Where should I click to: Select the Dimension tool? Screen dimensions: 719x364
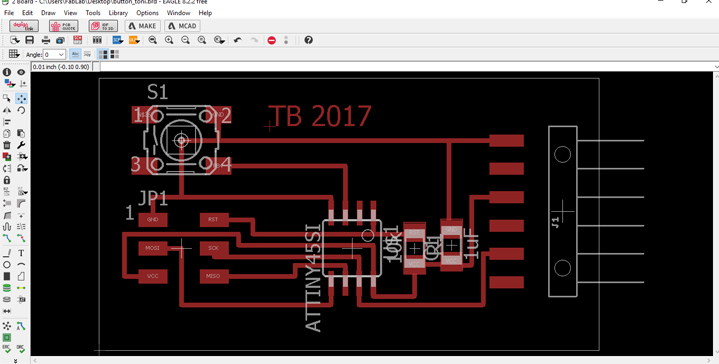click(x=7, y=311)
